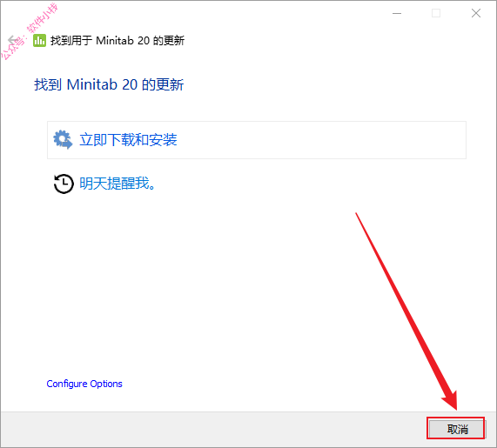
Task: Click the pink watermark text in corner
Action: coord(30,30)
